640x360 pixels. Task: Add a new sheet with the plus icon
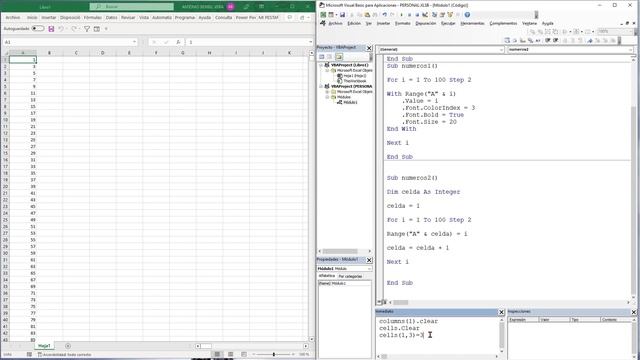(68, 346)
